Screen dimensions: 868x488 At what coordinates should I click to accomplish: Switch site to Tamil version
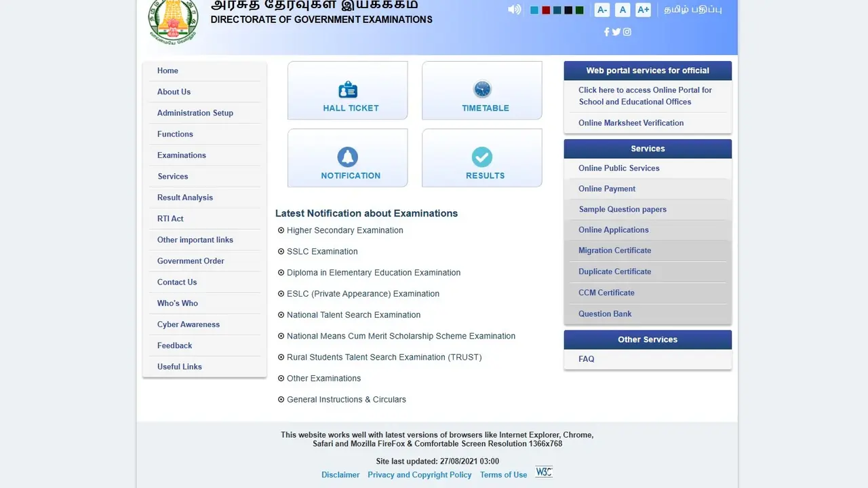(692, 9)
